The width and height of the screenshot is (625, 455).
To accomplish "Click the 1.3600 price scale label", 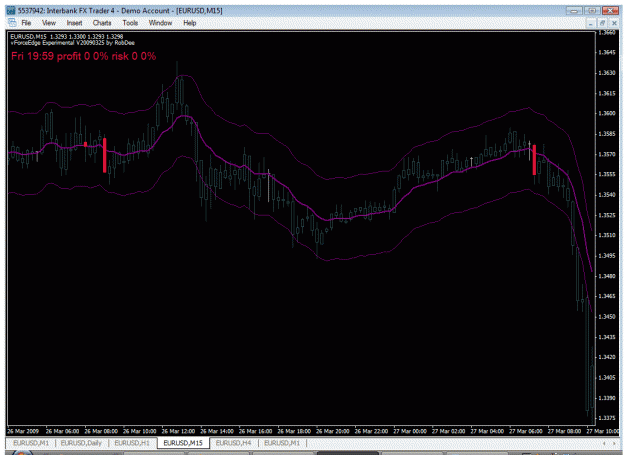I will (607, 113).
